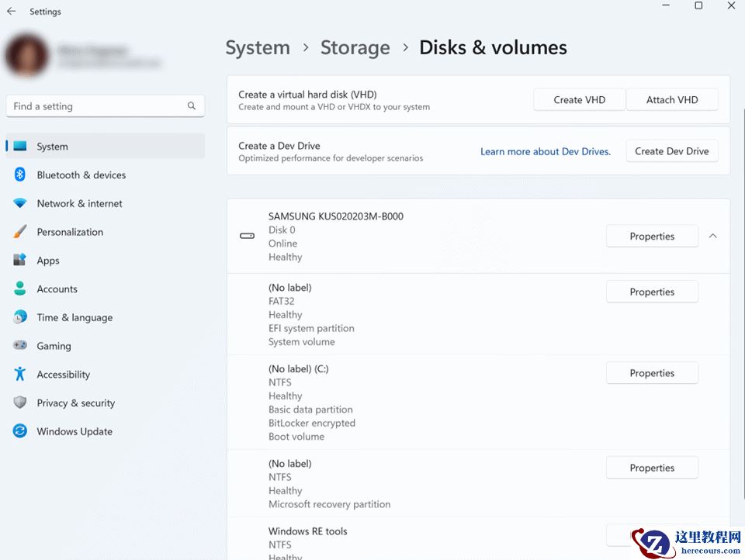
Task: Click the Windows Update sync icon
Action: [20, 431]
